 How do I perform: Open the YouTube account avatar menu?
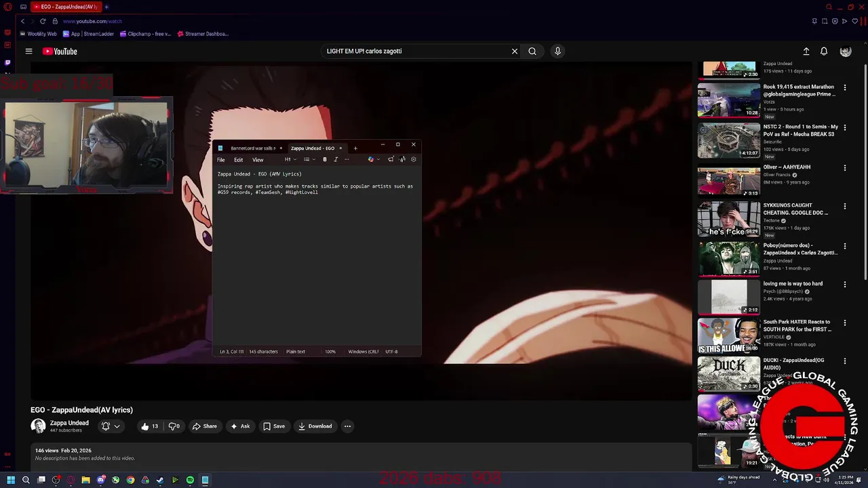click(846, 52)
